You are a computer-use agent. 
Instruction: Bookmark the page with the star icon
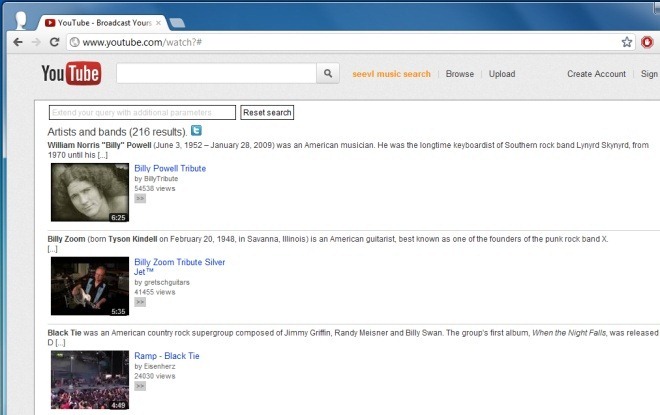627,42
